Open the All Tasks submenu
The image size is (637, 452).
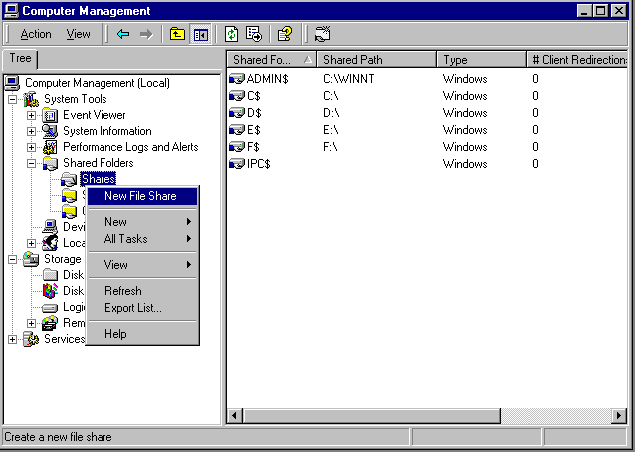(x=143, y=239)
